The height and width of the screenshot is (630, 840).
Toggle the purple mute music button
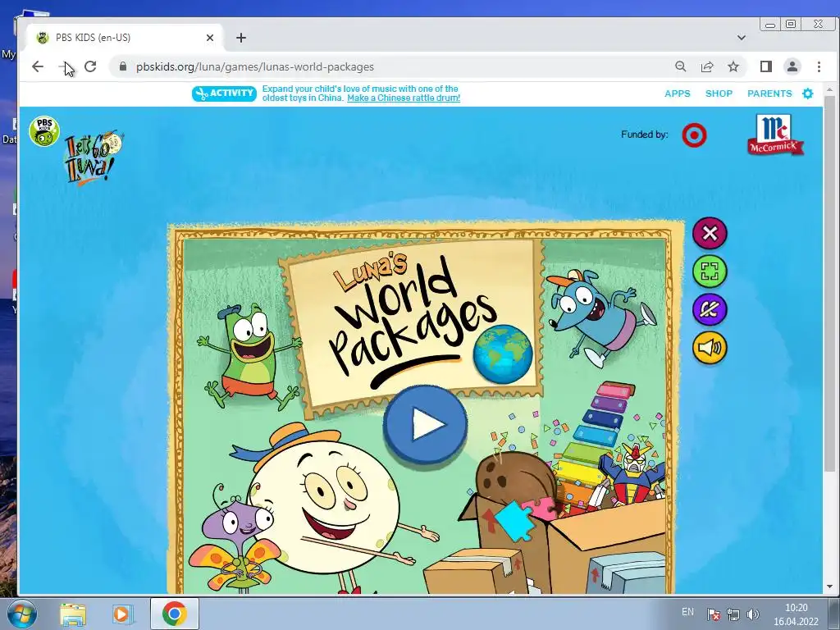coord(710,309)
